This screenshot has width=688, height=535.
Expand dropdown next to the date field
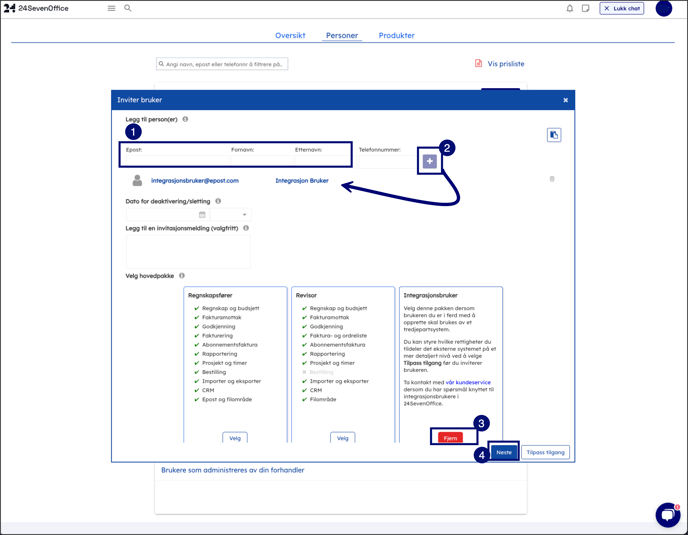[x=231, y=215]
